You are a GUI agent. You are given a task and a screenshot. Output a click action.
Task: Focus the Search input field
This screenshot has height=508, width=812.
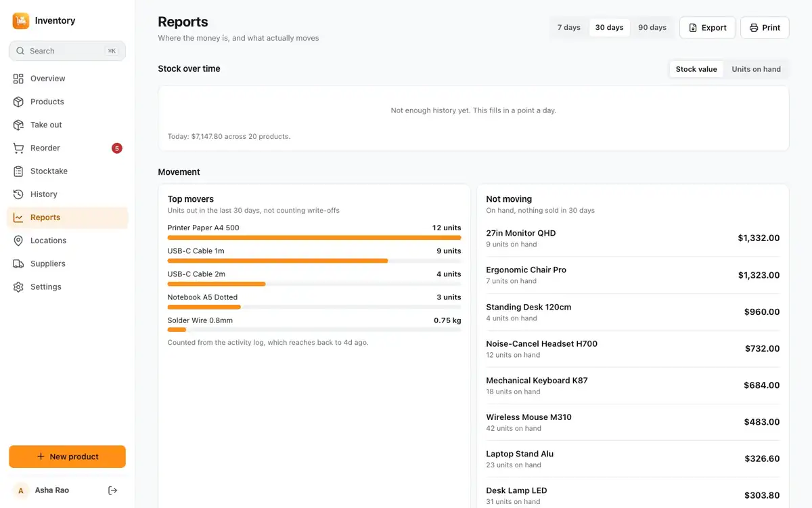67,51
